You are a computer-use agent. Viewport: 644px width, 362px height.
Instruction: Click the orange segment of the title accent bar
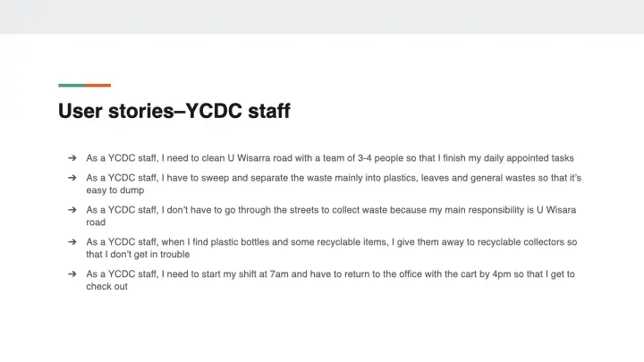(98, 86)
